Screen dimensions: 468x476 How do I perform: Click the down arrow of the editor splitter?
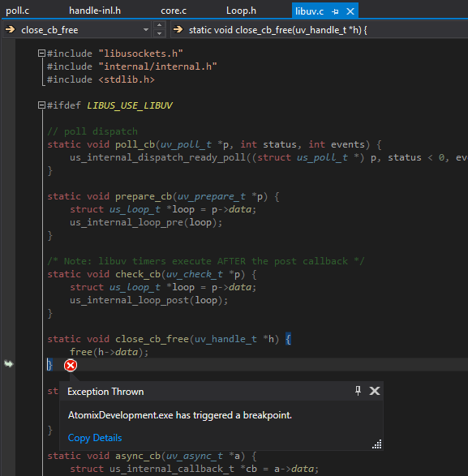tap(160, 33)
